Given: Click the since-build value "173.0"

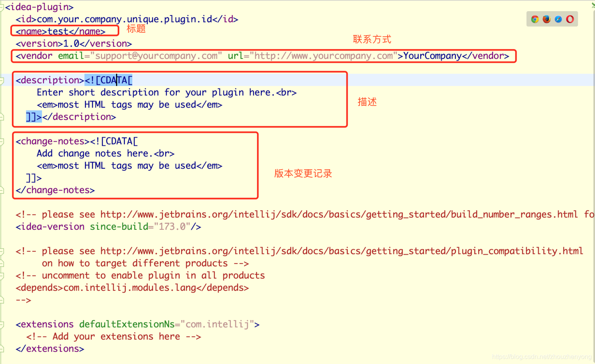Looking at the screenshot, I should pos(172,227).
